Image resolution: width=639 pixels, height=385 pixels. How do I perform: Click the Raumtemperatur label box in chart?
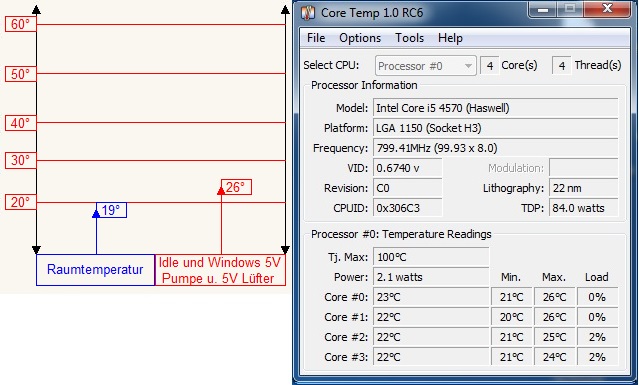[95, 270]
